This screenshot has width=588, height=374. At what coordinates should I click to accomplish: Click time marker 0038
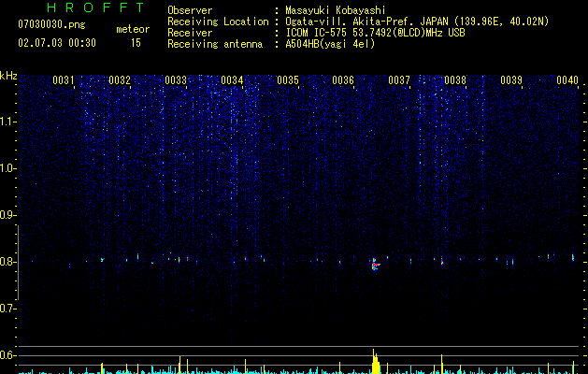455,80
